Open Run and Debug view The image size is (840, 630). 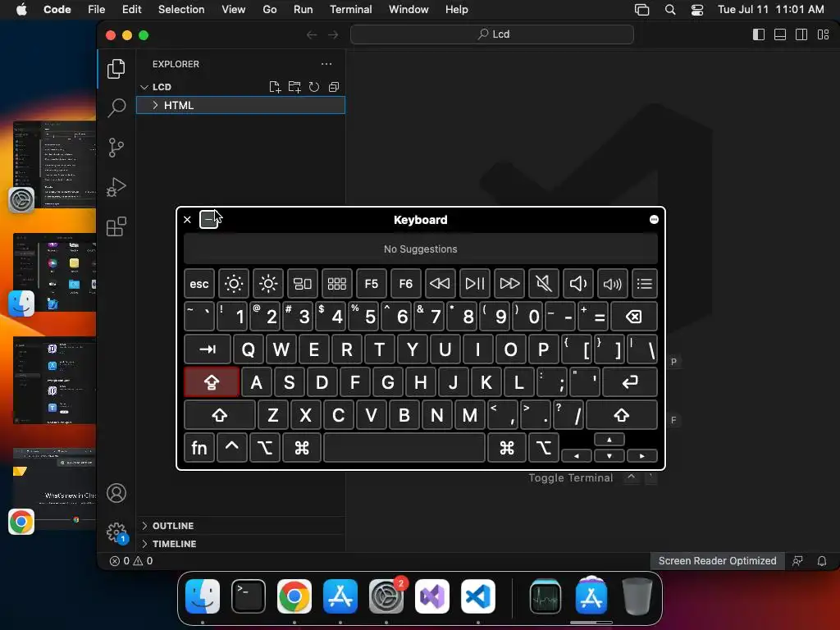tap(116, 187)
